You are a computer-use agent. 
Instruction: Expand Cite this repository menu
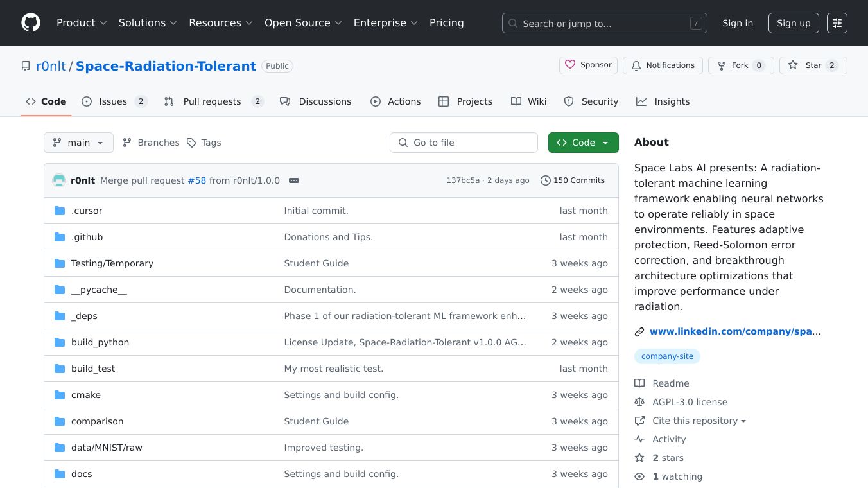click(x=699, y=421)
